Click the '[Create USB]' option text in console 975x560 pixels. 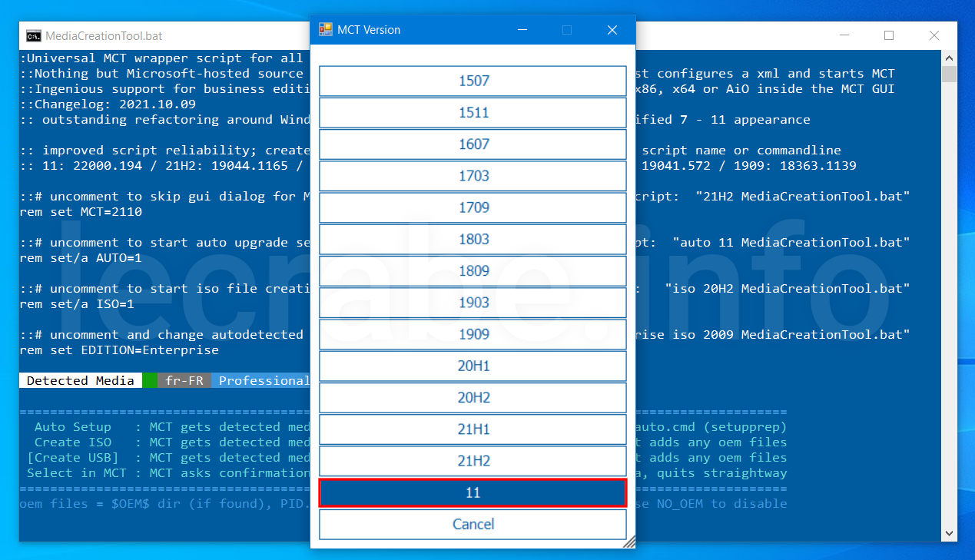point(73,457)
